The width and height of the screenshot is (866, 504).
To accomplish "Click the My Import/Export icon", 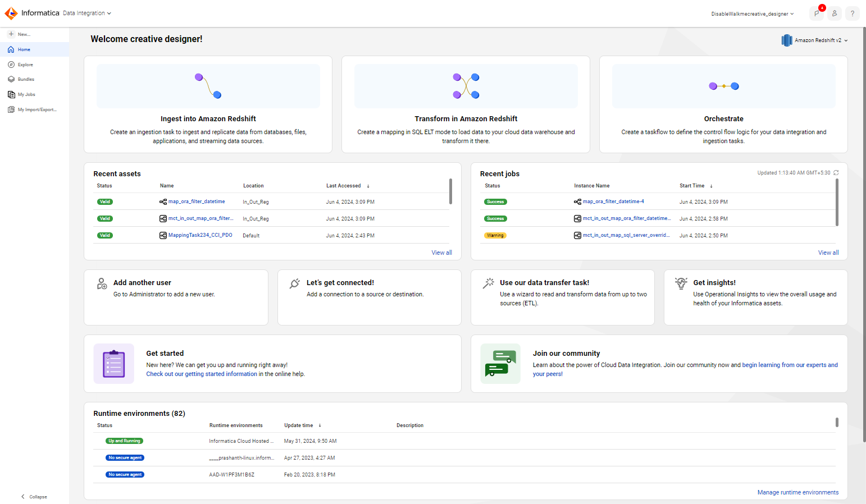I will (11, 109).
